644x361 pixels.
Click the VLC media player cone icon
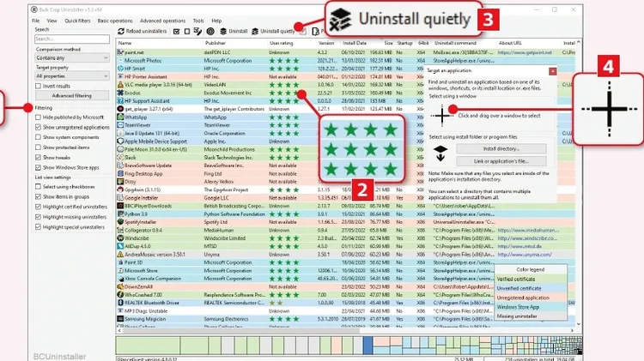(x=120, y=85)
